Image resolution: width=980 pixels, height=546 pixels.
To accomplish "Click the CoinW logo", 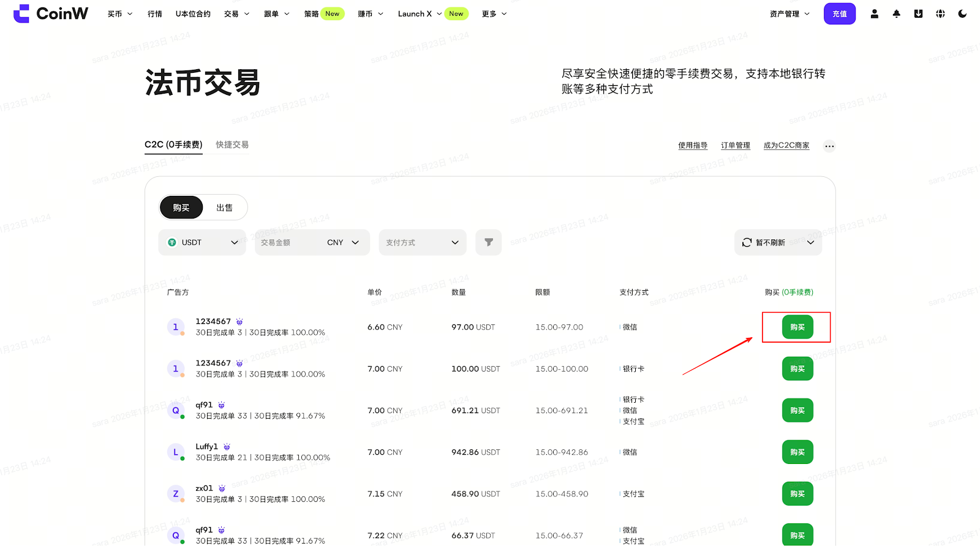I will [x=51, y=13].
